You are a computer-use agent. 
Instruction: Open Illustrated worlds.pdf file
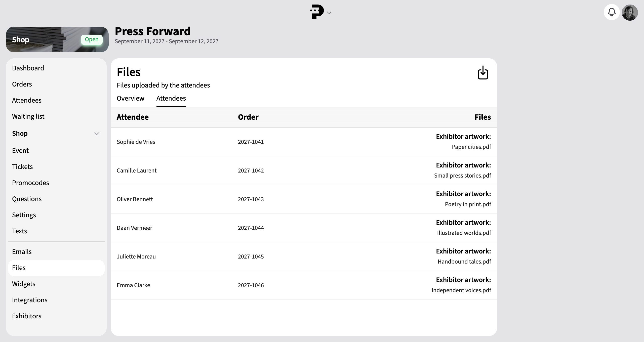pyautogui.click(x=464, y=233)
